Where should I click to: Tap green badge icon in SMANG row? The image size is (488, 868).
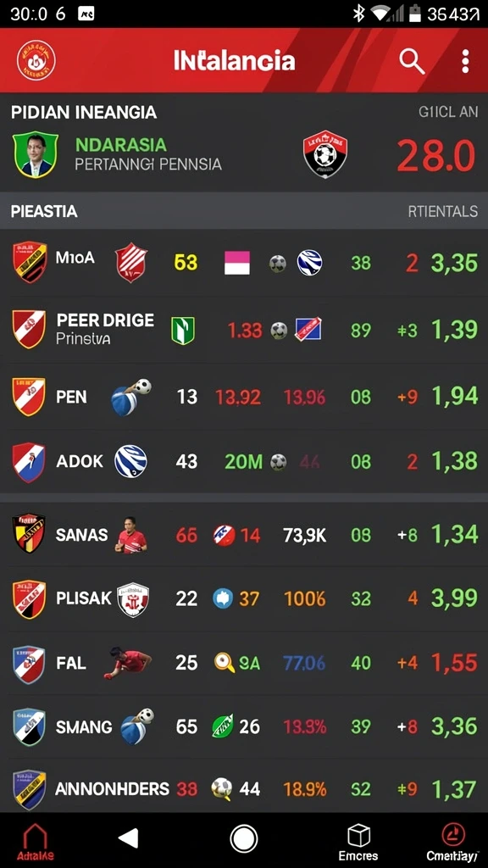click(223, 726)
